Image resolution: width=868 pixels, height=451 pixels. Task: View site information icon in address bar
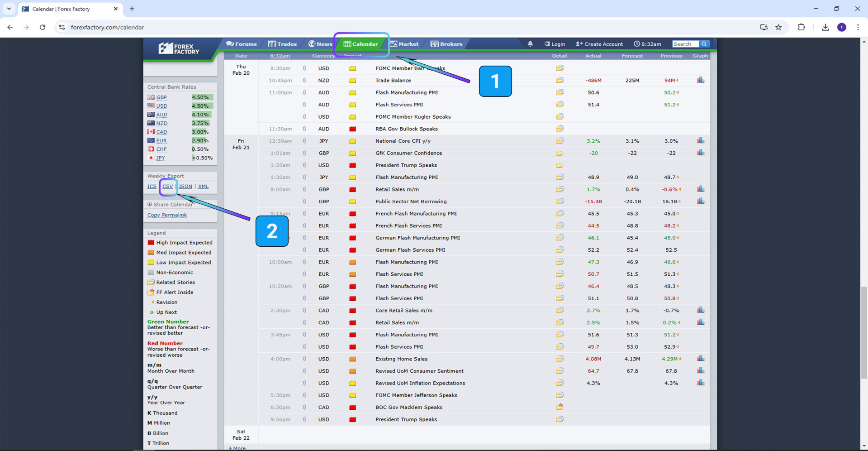click(62, 27)
